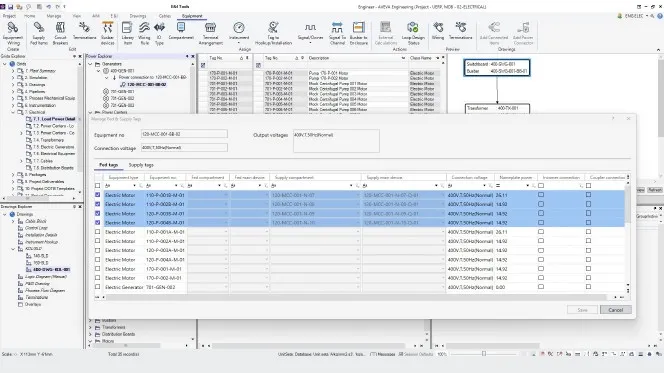664x373 pixels.
Task: Click the Connection voltage input field
Action: click(184, 147)
